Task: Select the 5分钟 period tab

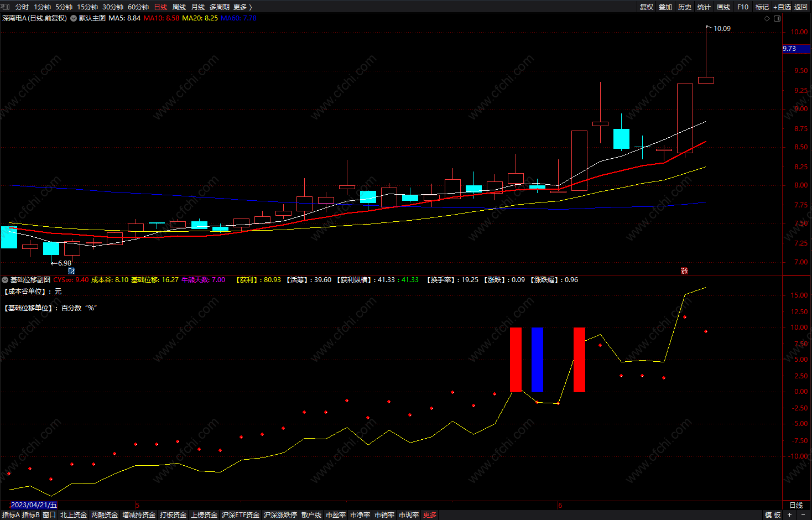Action: tap(64, 7)
